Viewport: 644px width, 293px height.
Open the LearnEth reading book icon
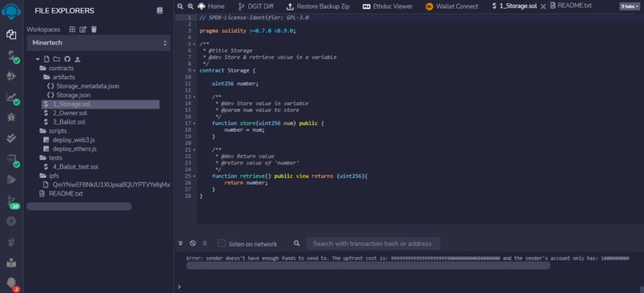11,263
